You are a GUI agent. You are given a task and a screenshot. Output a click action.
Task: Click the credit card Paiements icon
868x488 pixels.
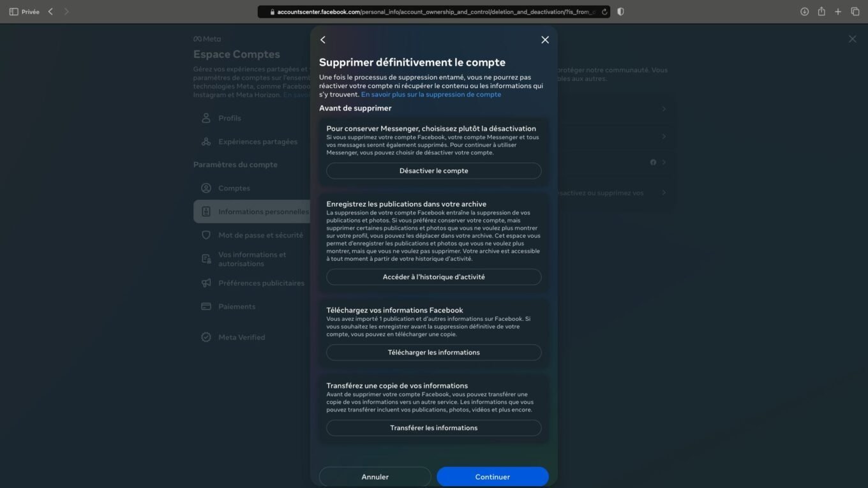point(206,307)
